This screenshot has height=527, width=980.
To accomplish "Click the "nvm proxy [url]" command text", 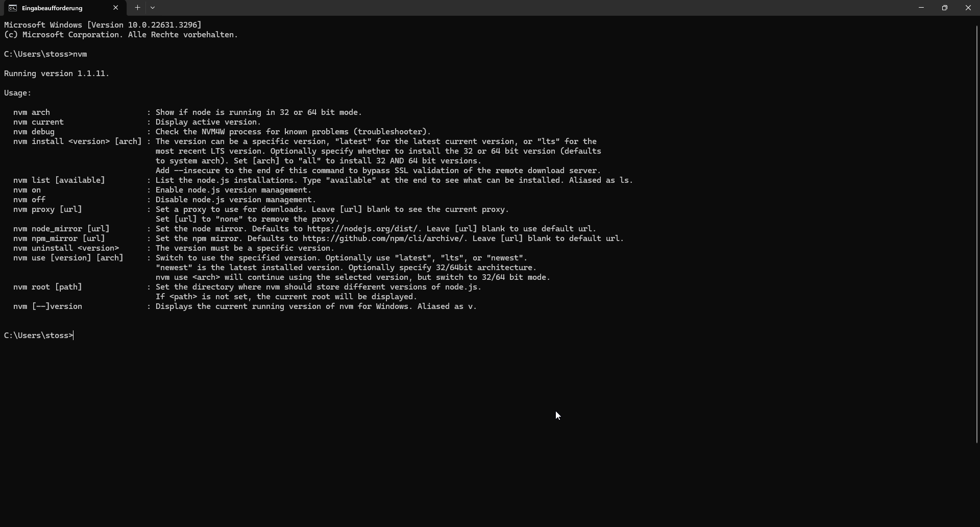I will (x=47, y=209).
